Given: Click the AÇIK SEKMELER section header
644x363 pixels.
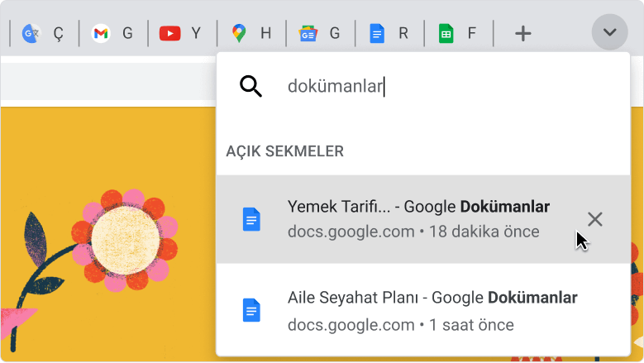Looking at the screenshot, I should pos(284,151).
